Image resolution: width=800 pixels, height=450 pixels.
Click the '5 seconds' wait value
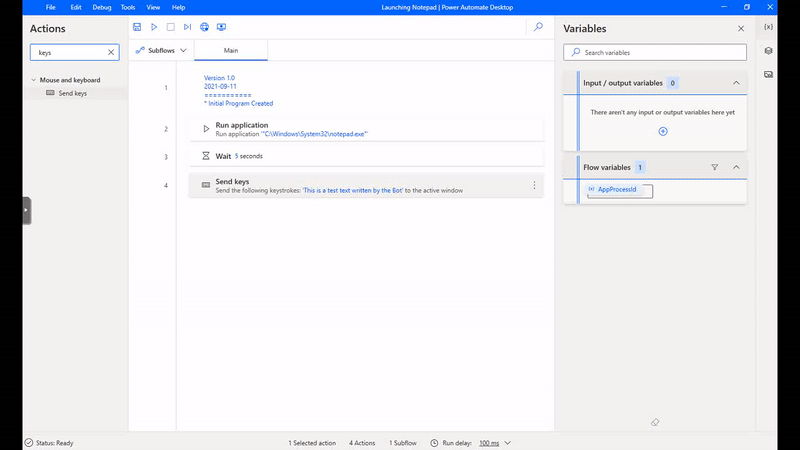coord(248,156)
